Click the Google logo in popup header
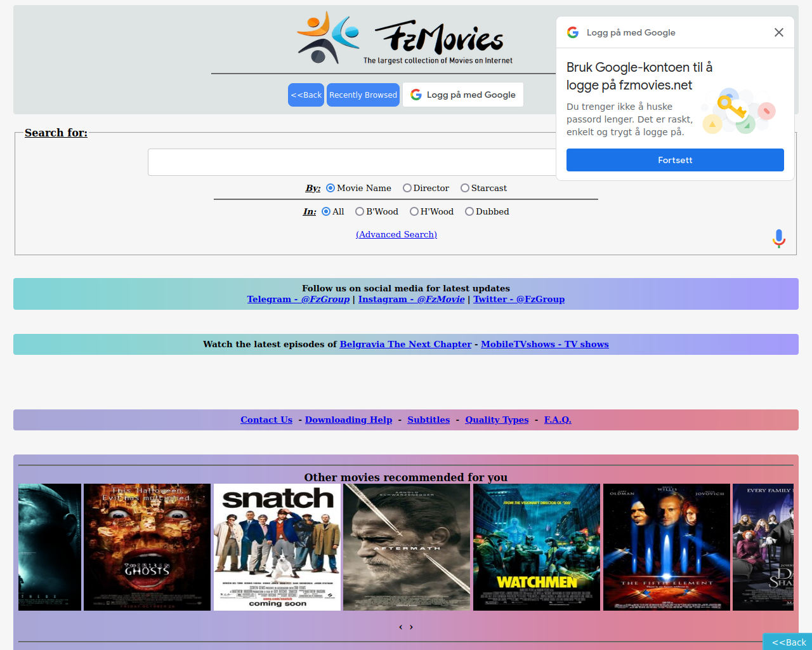 coord(573,32)
